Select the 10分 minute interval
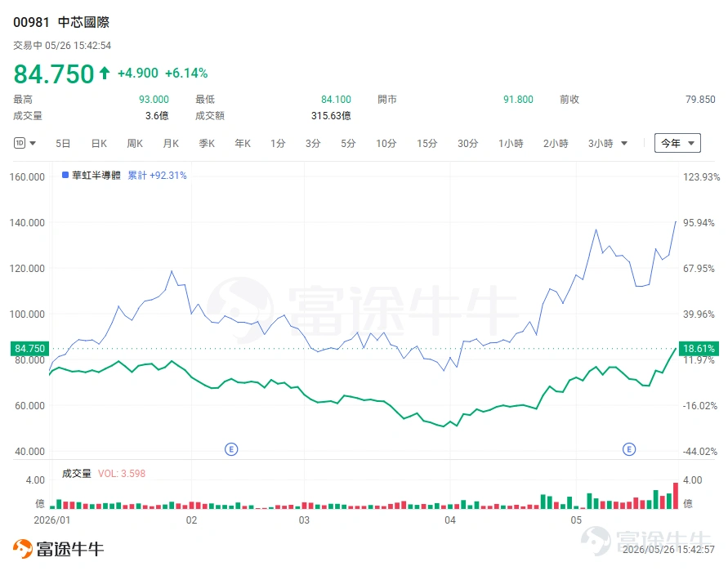 click(x=386, y=144)
